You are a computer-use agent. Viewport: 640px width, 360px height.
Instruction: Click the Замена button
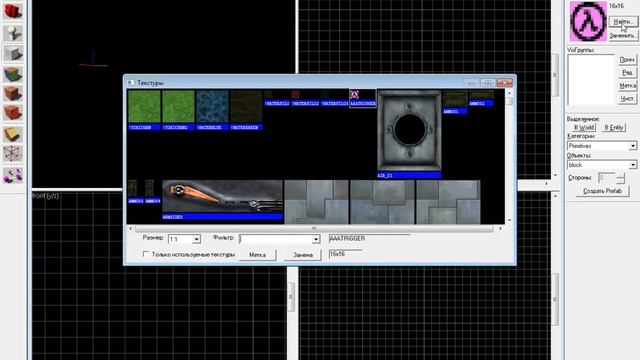tap(303, 255)
